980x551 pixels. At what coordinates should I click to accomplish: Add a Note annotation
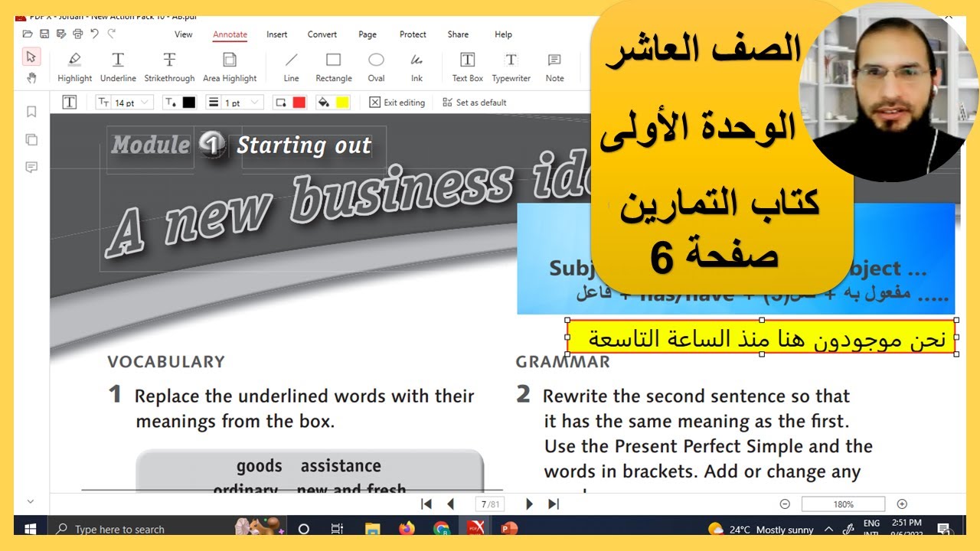pos(554,67)
